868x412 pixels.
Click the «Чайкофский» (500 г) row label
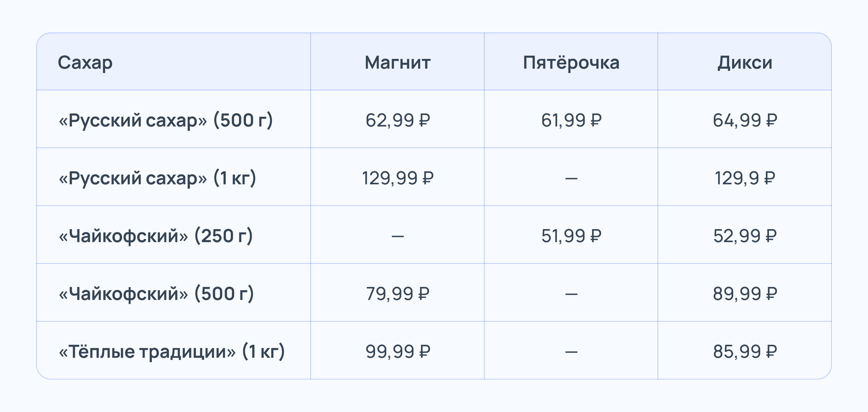point(156,293)
